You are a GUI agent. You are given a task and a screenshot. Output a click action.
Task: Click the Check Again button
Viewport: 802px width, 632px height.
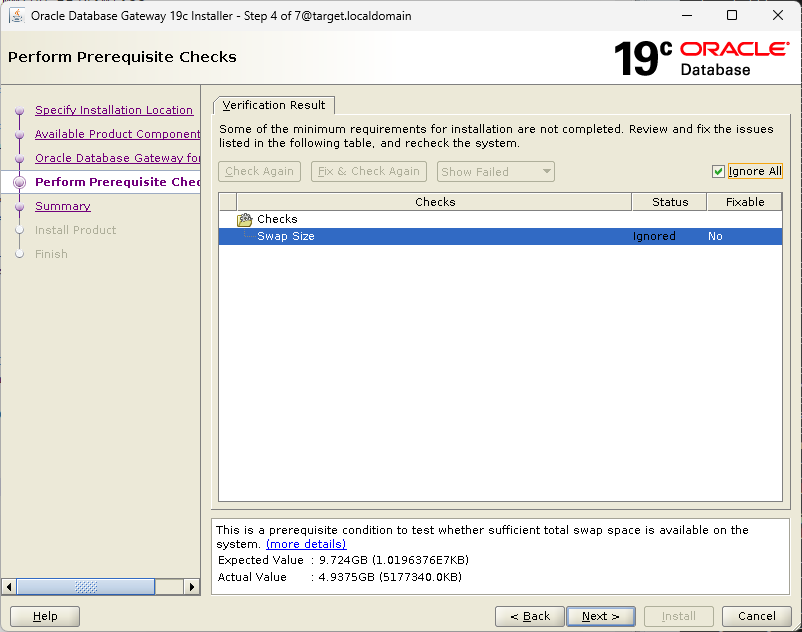pyautogui.click(x=259, y=171)
